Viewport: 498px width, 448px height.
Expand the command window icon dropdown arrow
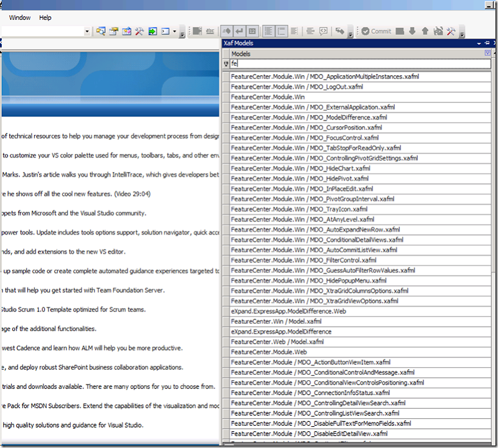[174, 31]
